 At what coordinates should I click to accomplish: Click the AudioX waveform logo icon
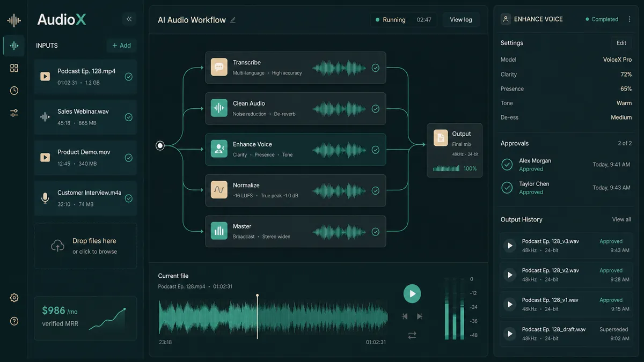[14, 21]
